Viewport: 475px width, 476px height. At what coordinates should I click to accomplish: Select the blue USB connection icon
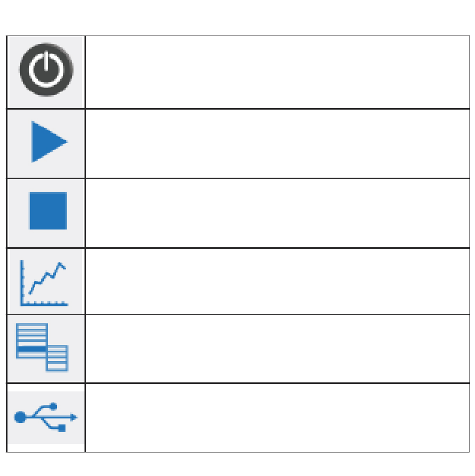coord(46,417)
